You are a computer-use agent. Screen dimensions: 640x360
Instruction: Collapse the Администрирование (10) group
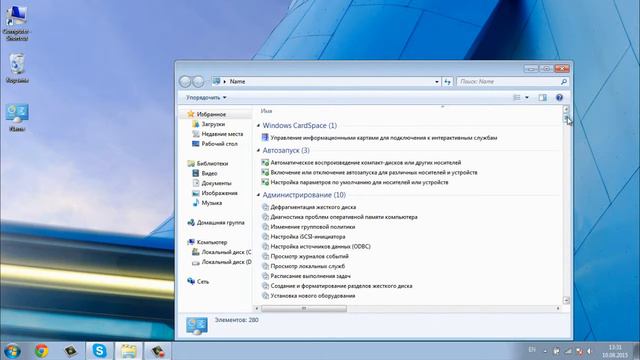[258, 195]
